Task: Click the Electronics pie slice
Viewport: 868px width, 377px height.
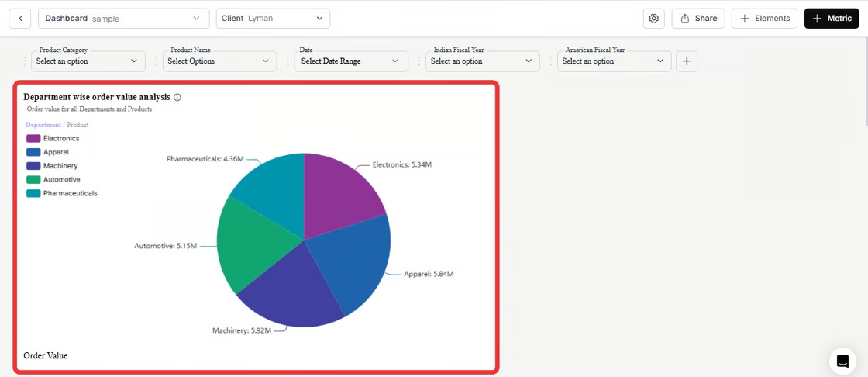Action: (x=338, y=194)
